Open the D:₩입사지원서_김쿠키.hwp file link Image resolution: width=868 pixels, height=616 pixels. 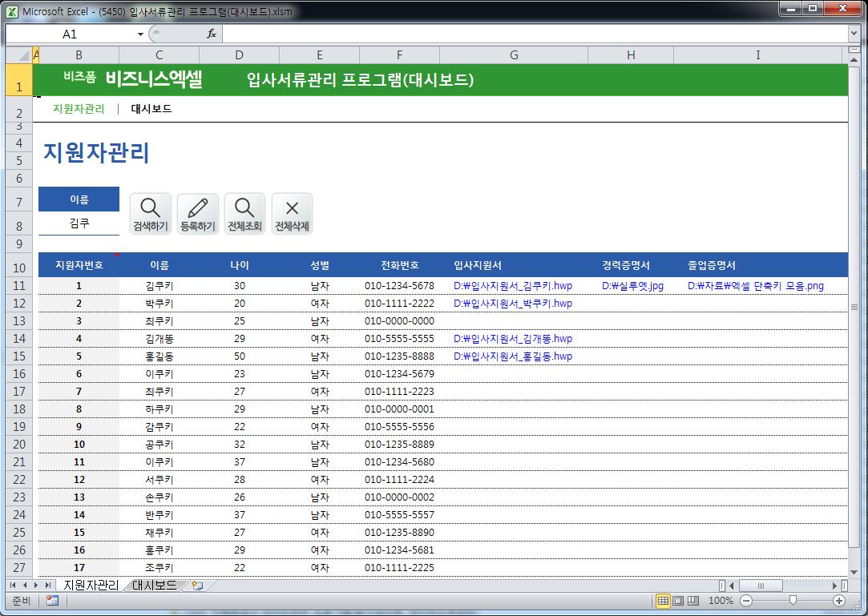coord(512,286)
